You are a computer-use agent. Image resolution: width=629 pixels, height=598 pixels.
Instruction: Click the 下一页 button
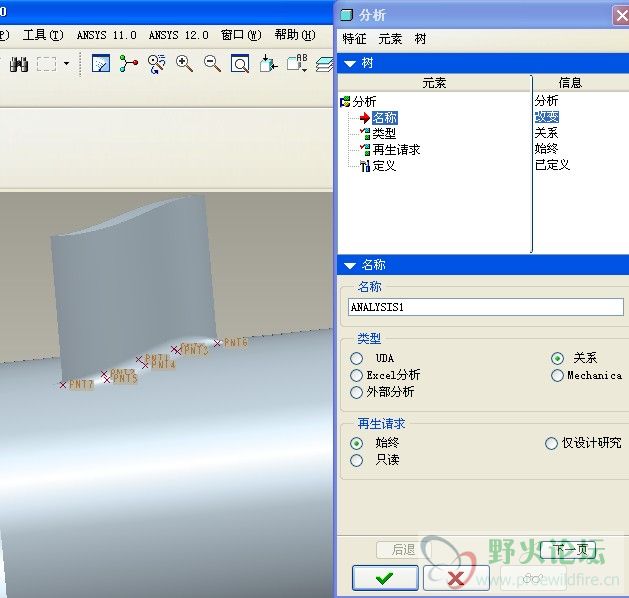pos(569,549)
